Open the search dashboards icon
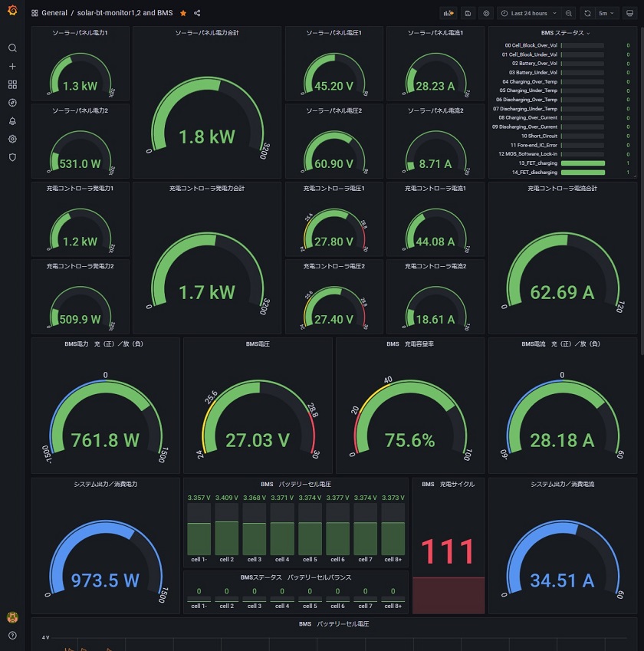 point(12,48)
